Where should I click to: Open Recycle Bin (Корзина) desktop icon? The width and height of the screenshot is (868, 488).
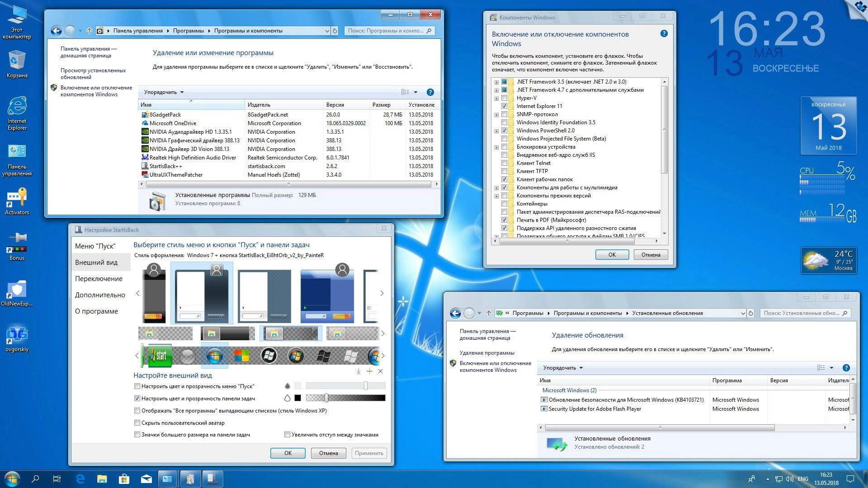coord(17,64)
